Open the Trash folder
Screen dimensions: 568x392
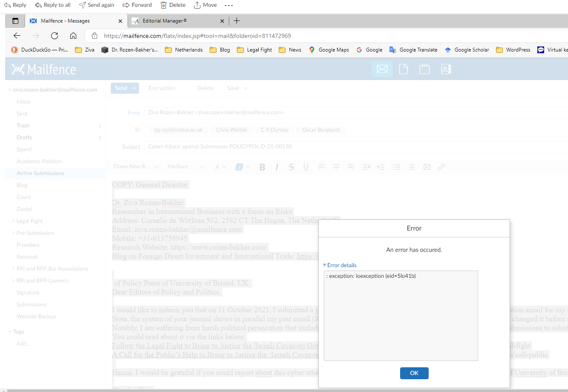pyautogui.click(x=23, y=126)
